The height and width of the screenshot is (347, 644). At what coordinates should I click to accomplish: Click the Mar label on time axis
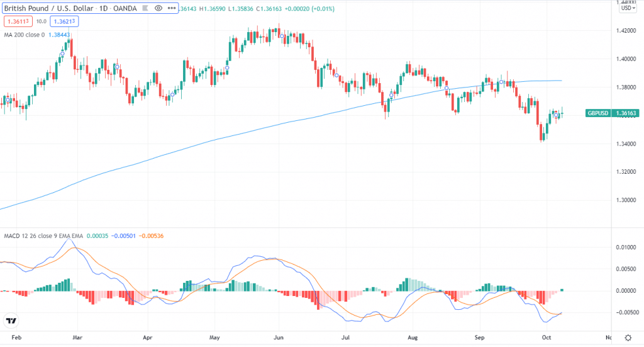click(x=77, y=338)
